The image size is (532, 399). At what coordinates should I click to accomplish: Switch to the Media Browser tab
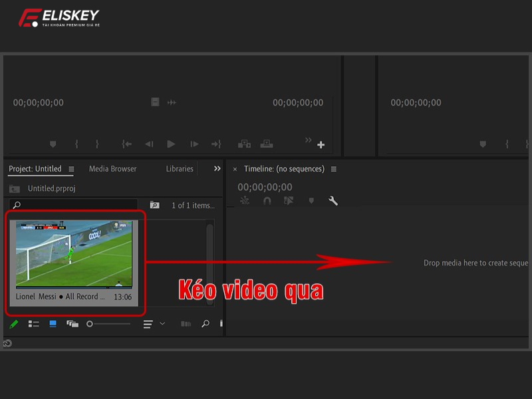pos(111,169)
